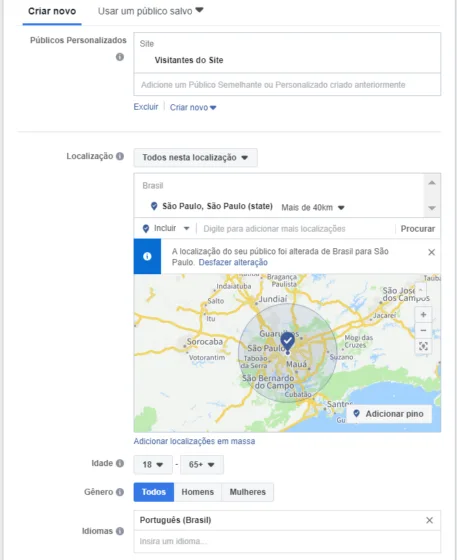The height and width of the screenshot is (560, 457).
Task: Dismiss the location changed notification
Action: click(x=431, y=252)
